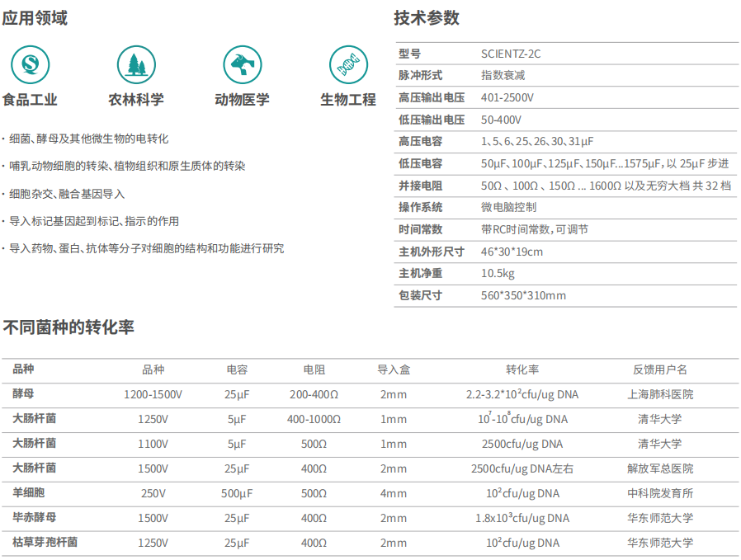Viewport: 741px width, 560px height.
Task: Click the 不同菌种的转化率 heading
Action: pyautogui.click(x=68, y=327)
